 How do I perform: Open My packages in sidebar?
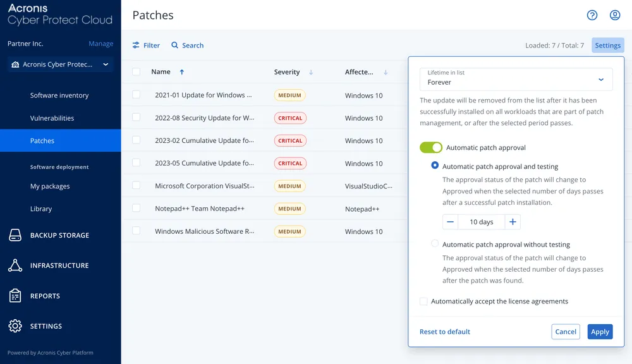(x=50, y=186)
